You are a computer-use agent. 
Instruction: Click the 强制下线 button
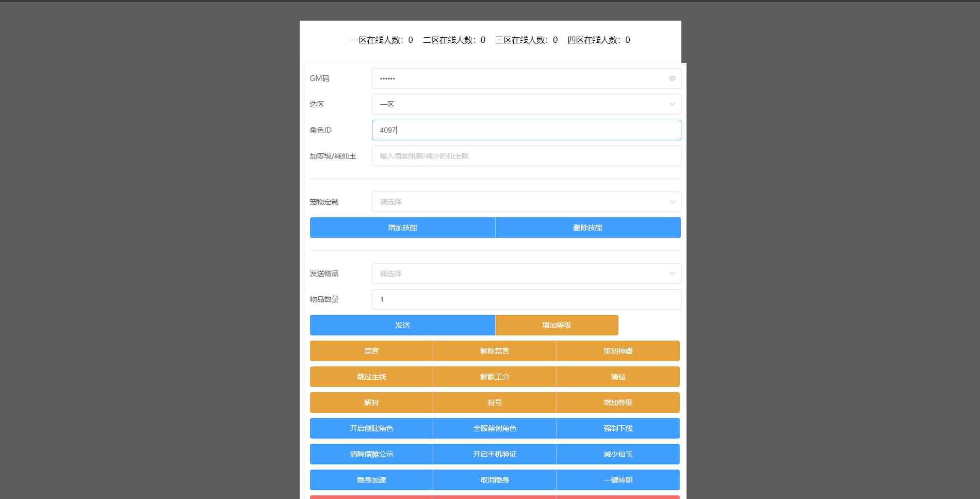point(618,428)
